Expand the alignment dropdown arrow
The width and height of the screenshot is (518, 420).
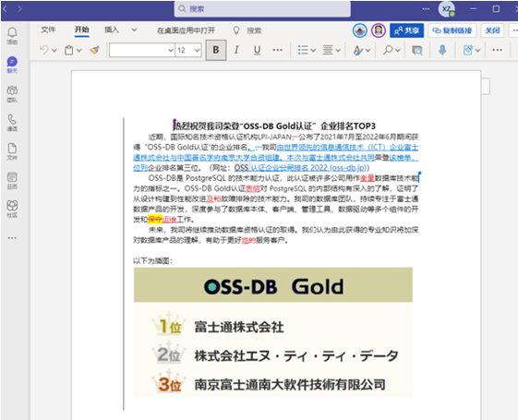[338, 51]
